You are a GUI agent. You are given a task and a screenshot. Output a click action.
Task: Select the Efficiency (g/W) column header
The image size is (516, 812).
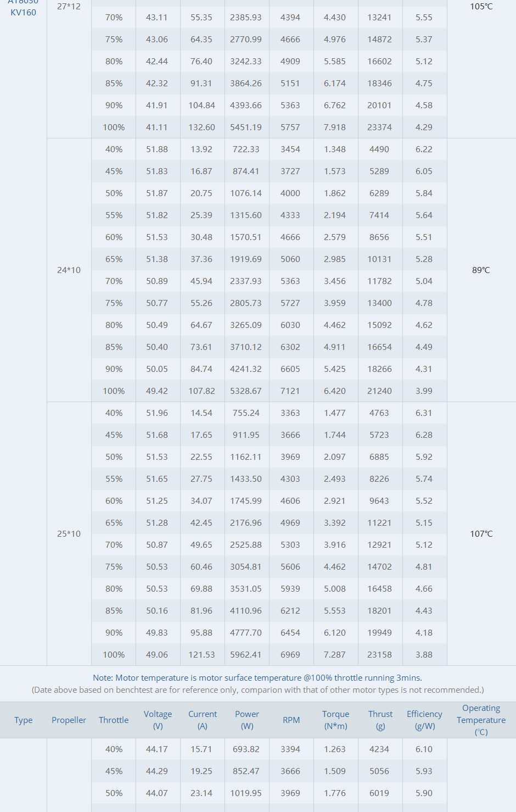click(x=424, y=720)
